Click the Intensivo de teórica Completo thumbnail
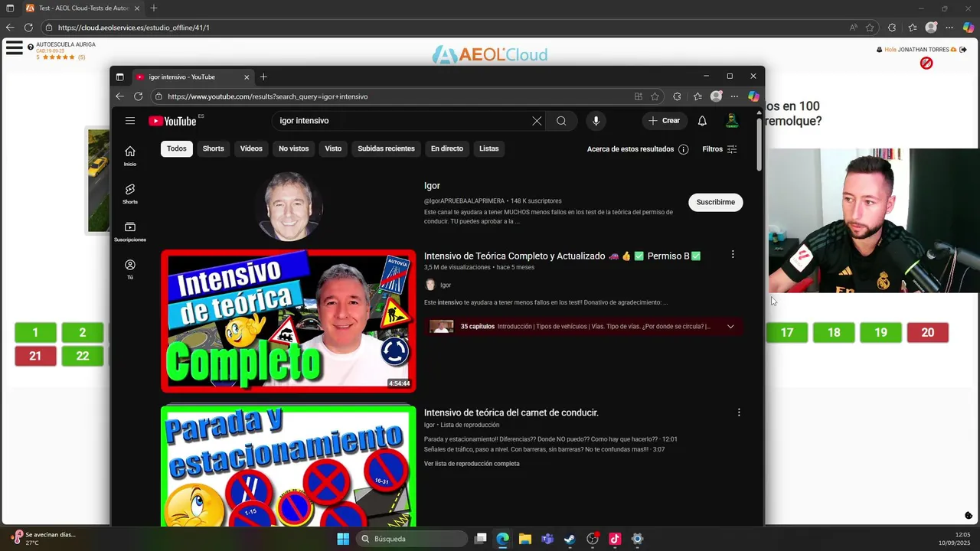980x551 pixels. 289,321
